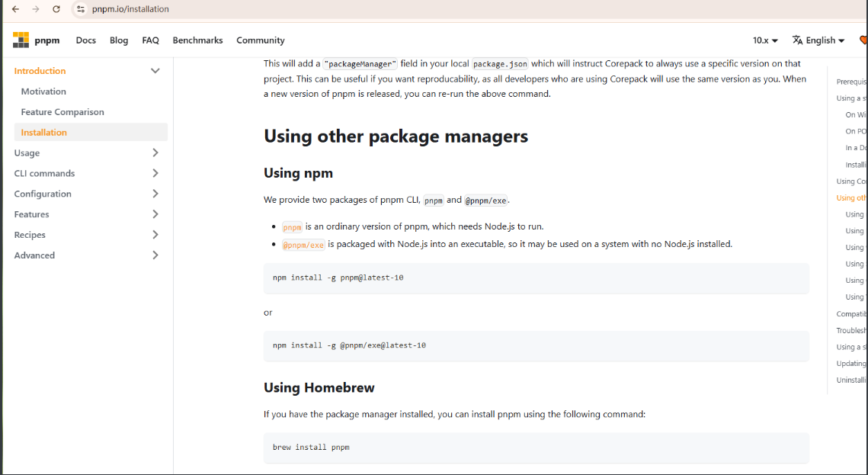Image resolution: width=868 pixels, height=475 pixels.
Task: Open the Blog navbar item
Action: click(x=118, y=40)
